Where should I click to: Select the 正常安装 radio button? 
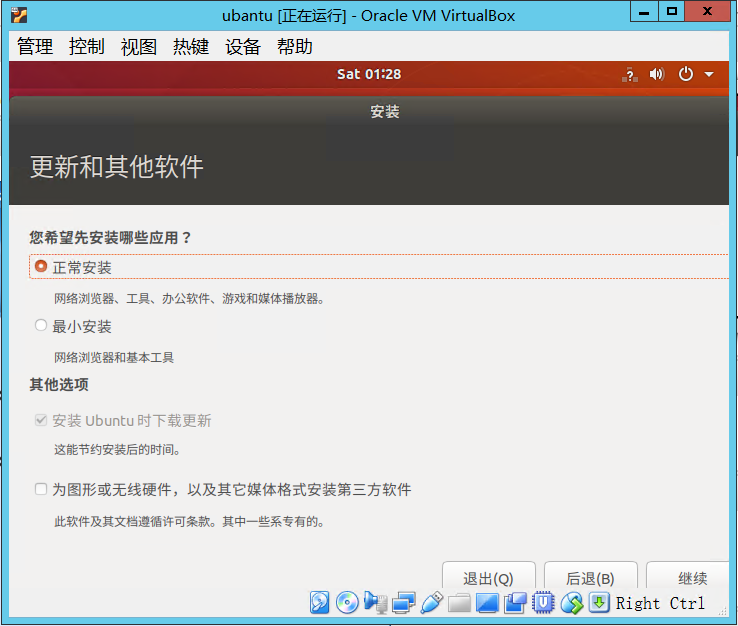coord(41,266)
